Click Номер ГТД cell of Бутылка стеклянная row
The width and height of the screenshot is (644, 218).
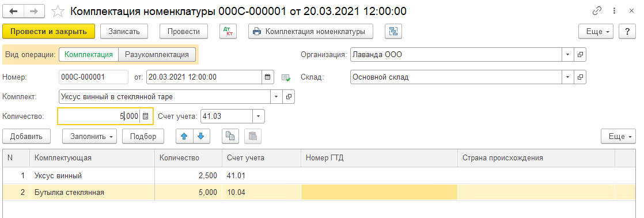(380, 192)
